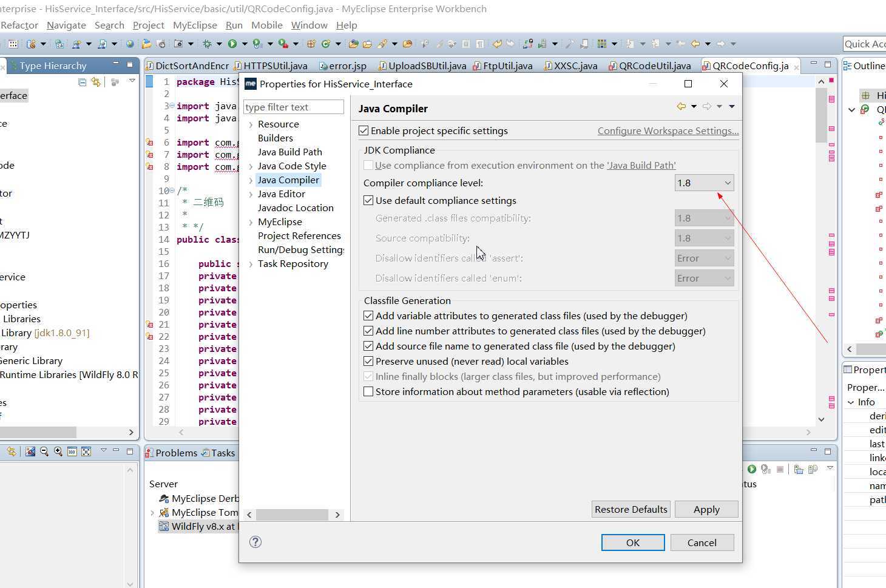Image resolution: width=886 pixels, height=588 pixels.
Task: Click the zoom out icon in lower-left panel
Action: coord(44,451)
